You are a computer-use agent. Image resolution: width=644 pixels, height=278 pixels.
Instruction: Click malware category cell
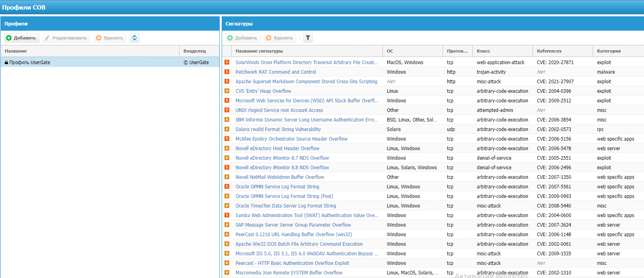tap(606, 72)
